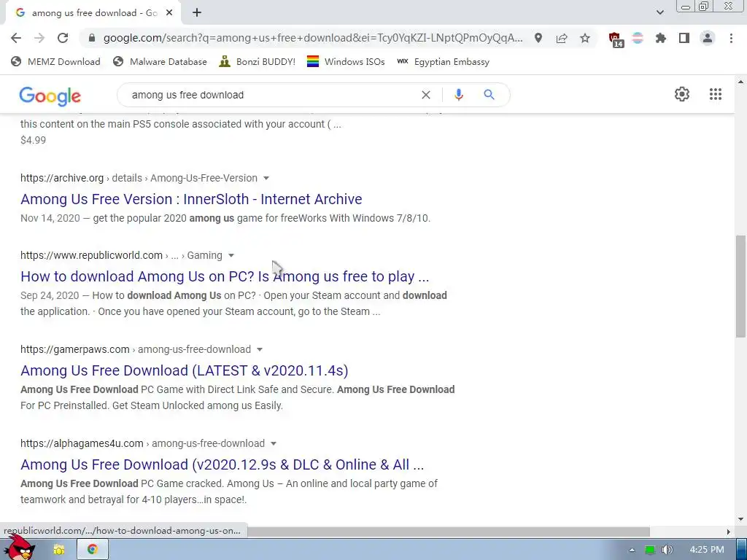Click the Google logo
Image resolution: width=747 pixels, height=560 pixels.
click(50, 96)
